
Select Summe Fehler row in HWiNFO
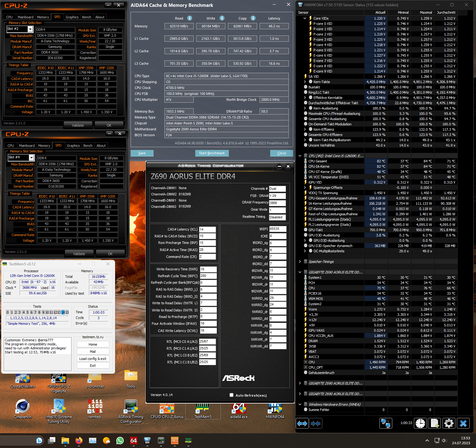(380, 410)
